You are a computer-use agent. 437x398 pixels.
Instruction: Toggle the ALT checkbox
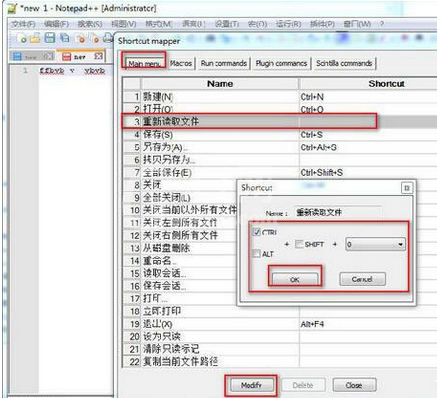pos(256,254)
